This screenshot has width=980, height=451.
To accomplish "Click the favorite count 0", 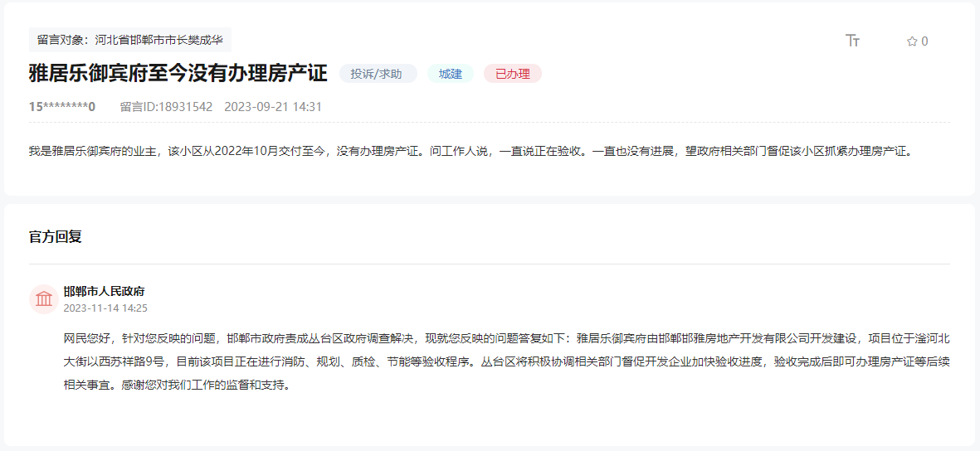I will click(x=925, y=41).
